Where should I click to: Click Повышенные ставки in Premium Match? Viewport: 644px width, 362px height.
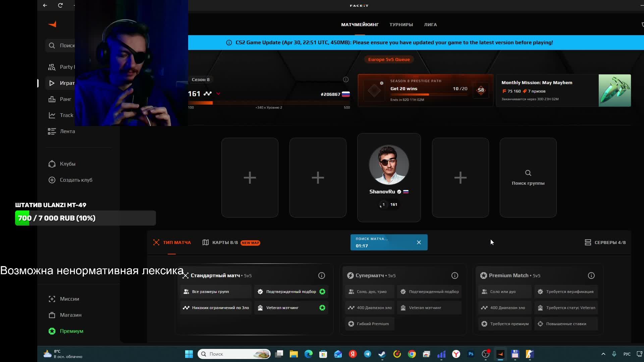coord(566,324)
